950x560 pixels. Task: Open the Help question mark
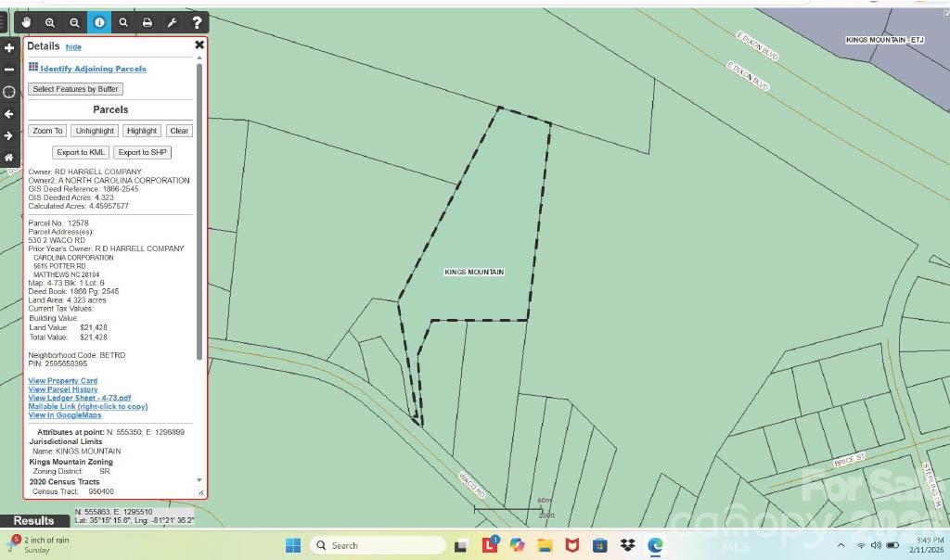pyautogui.click(x=196, y=22)
